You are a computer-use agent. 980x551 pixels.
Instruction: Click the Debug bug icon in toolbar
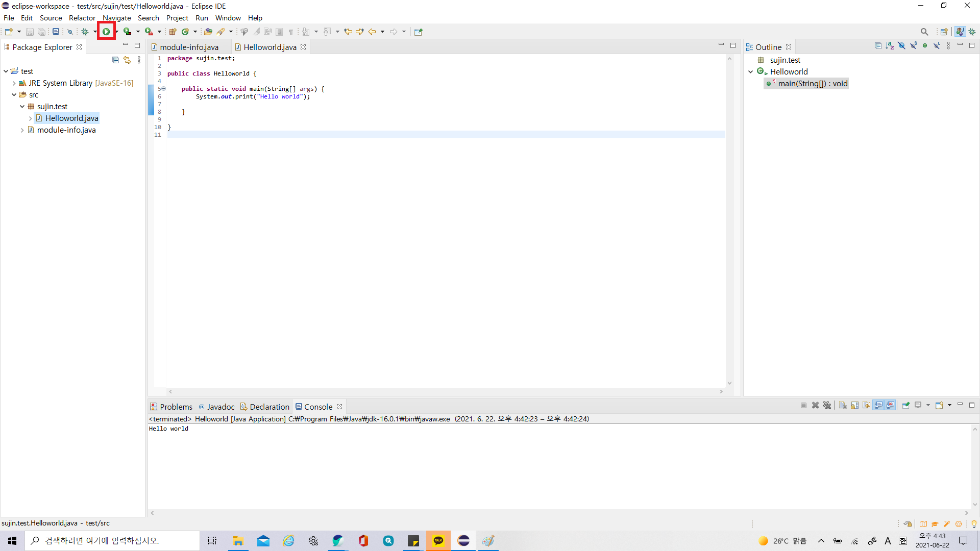[85, 32]
